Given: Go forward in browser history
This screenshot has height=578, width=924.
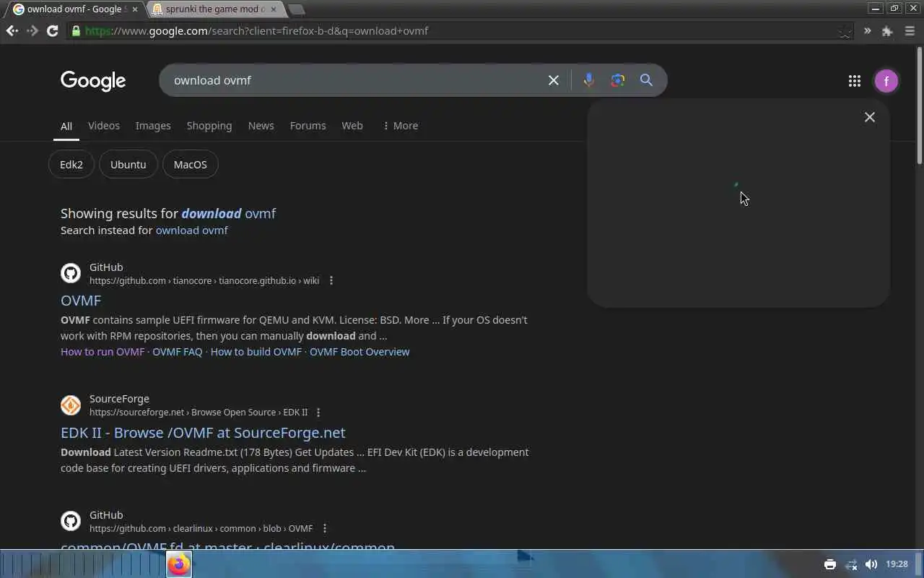Looking at the screenshot, I should [x=32, y=31].
